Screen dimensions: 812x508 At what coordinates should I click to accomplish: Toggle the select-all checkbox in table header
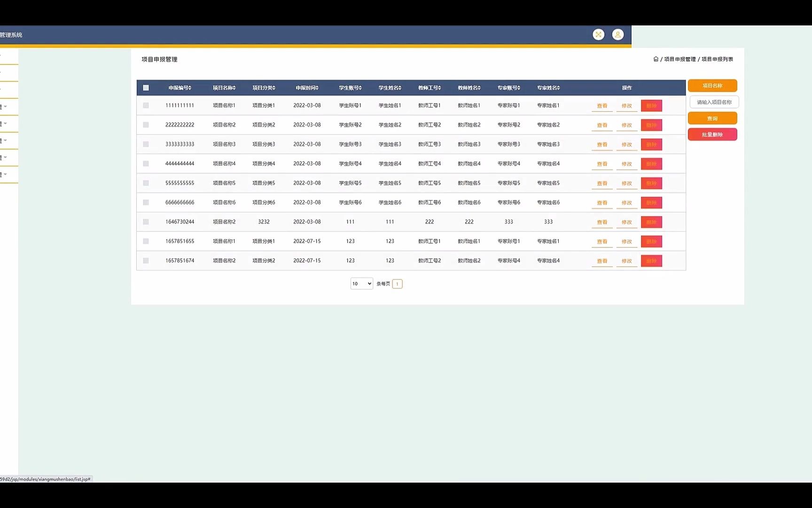coord(146,87)
